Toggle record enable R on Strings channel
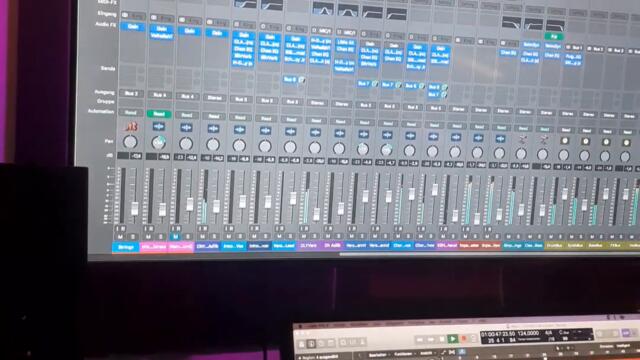Viewport: 640px width, 360px height. (x=123, y=228)
